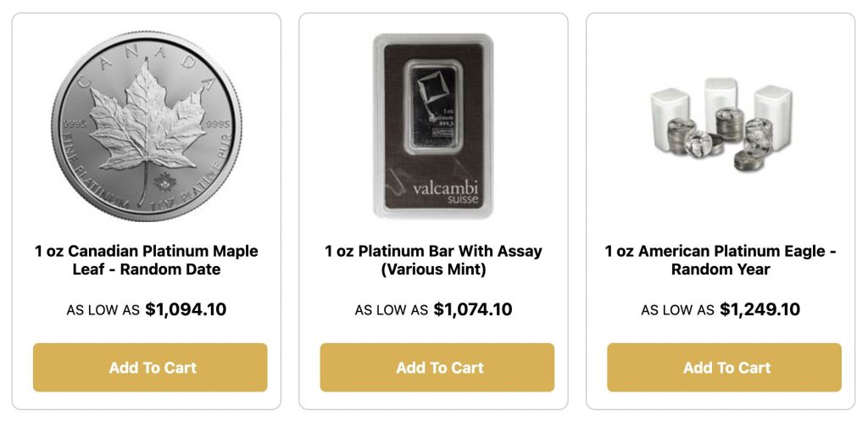Add Platinum Bar With Assay to cart
The width and height of the screenshot is (868, 422).
click(437, 367)
